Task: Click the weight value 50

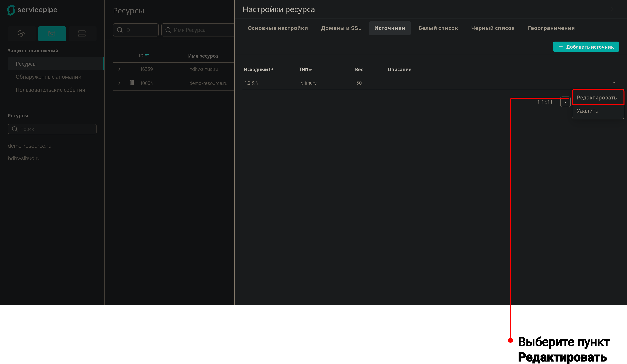Action: coord(359,83)
